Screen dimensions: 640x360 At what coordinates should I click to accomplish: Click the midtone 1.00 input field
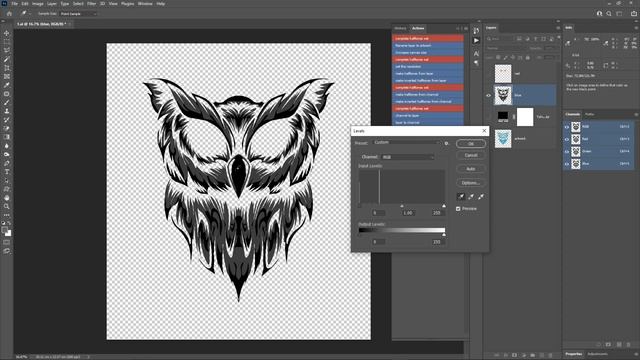pos(408,213)
